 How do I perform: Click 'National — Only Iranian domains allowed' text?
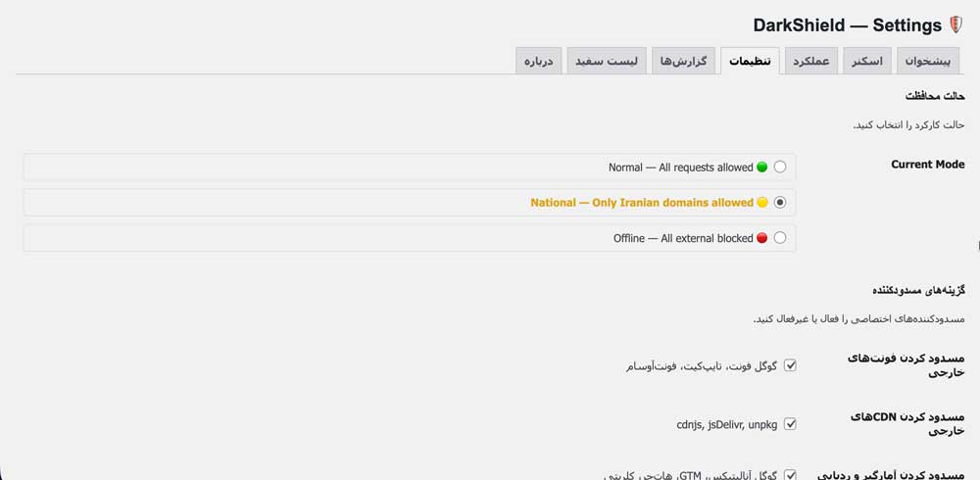[x=642, y=203]
